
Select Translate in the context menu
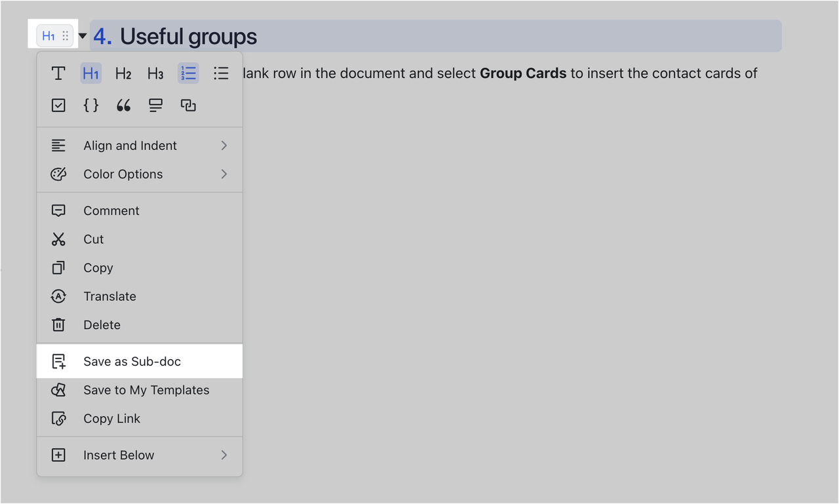109,296
